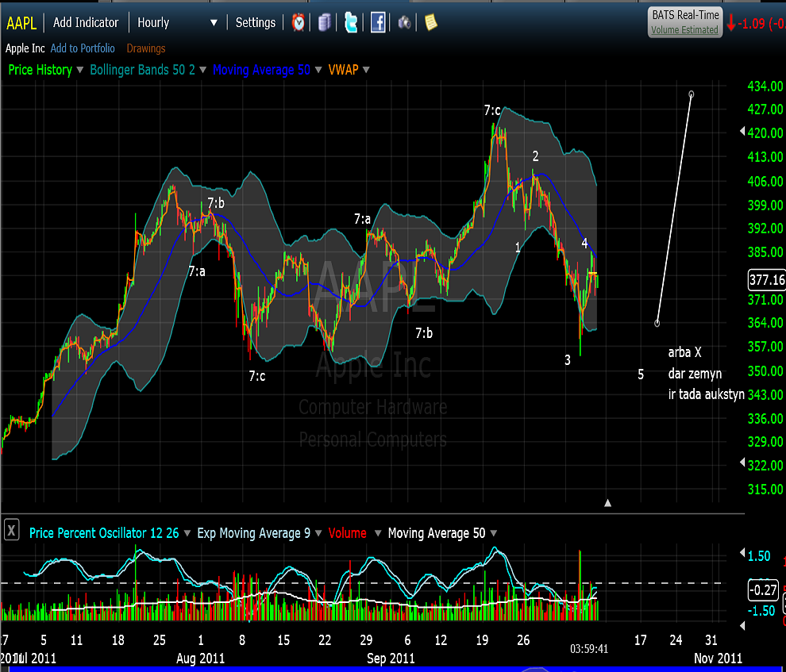Select the wave label '1' annotation

point(518,248)
